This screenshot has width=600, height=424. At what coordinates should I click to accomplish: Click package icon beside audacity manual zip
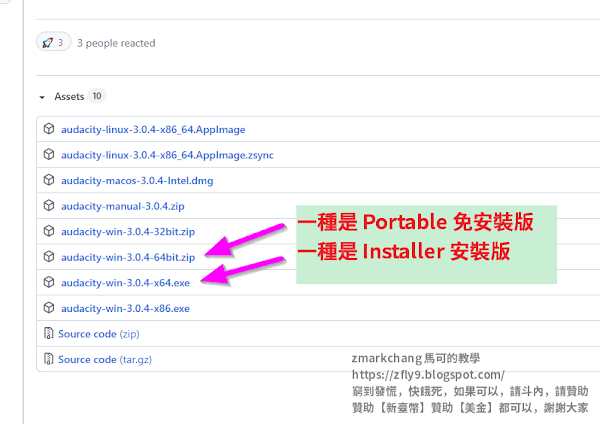(x=49, y=205)
